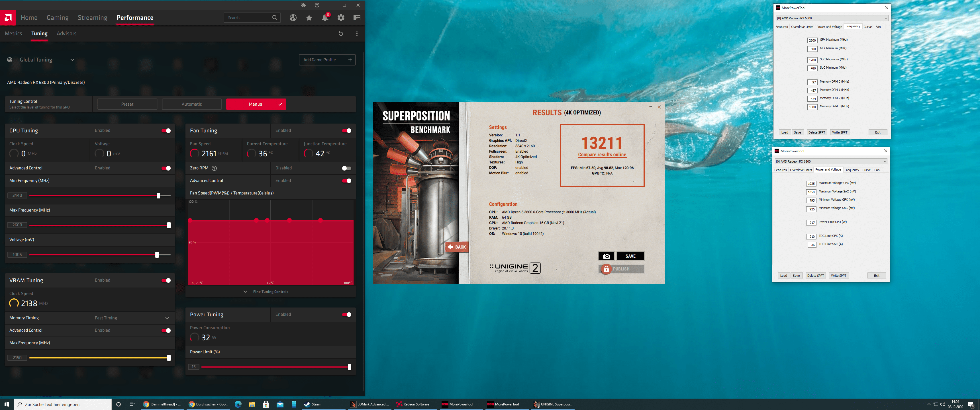Image resolution: width=980 pixels, height=410 pixels.
Task: Switch to the Metrics tab
Action: point(13,34)
